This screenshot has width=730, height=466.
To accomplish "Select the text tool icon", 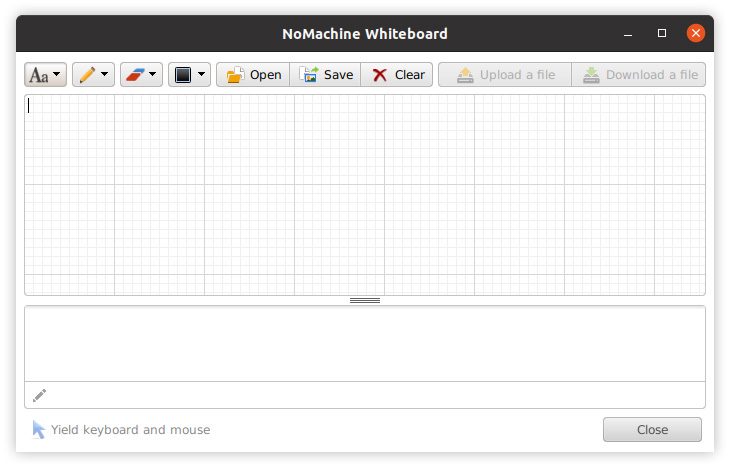I will click(x=38, y=75).
